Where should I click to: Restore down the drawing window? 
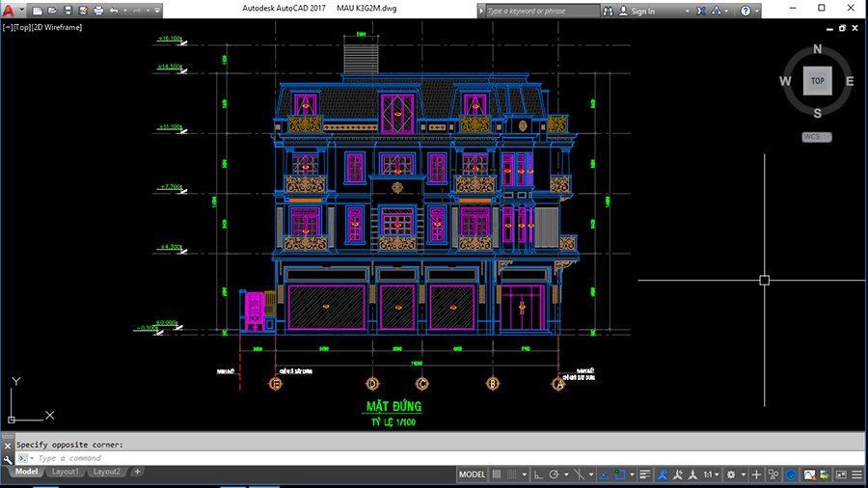842,28
